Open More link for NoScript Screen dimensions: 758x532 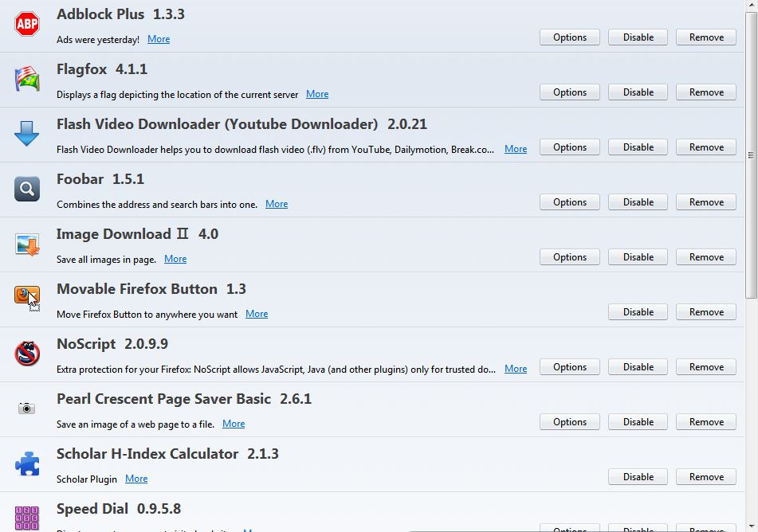pos(516,370)
